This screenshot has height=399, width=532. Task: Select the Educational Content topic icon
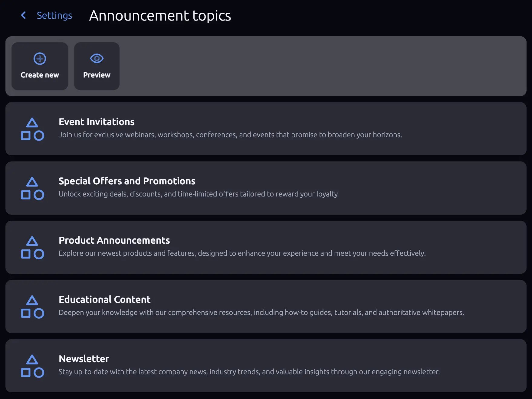click(33, 307)
